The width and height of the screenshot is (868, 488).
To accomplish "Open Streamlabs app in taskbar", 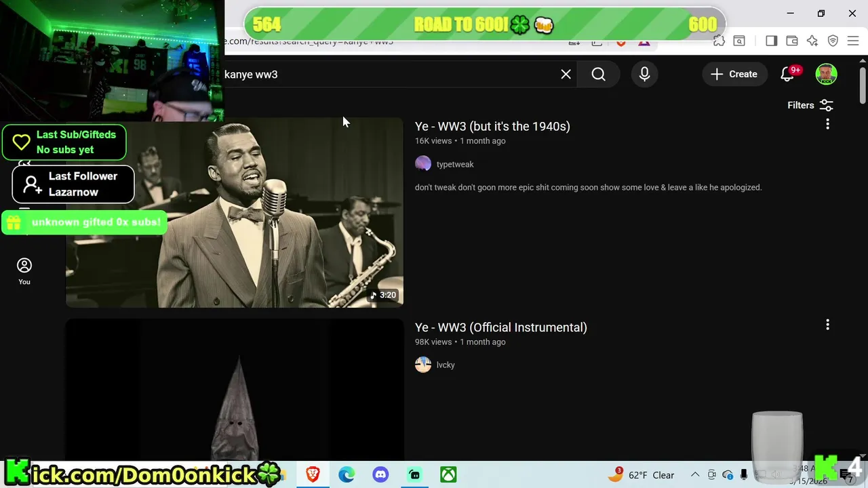I will 414,474.
